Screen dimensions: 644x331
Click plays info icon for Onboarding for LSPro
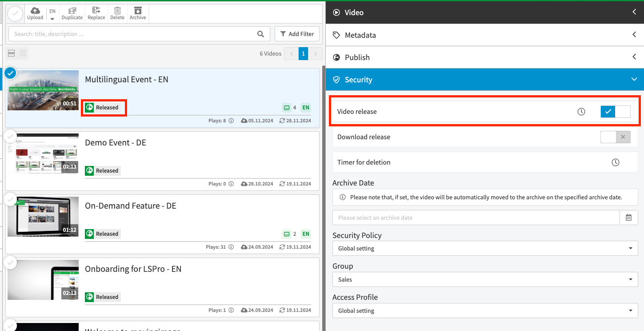pos(231,310)
